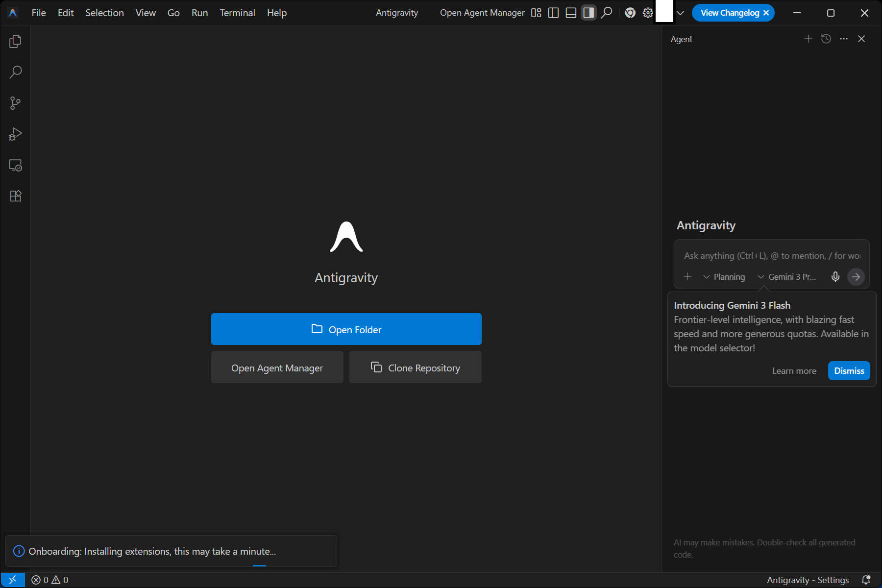
Task: Click the blue Open Folder button
Action: (x=346, y=329)
